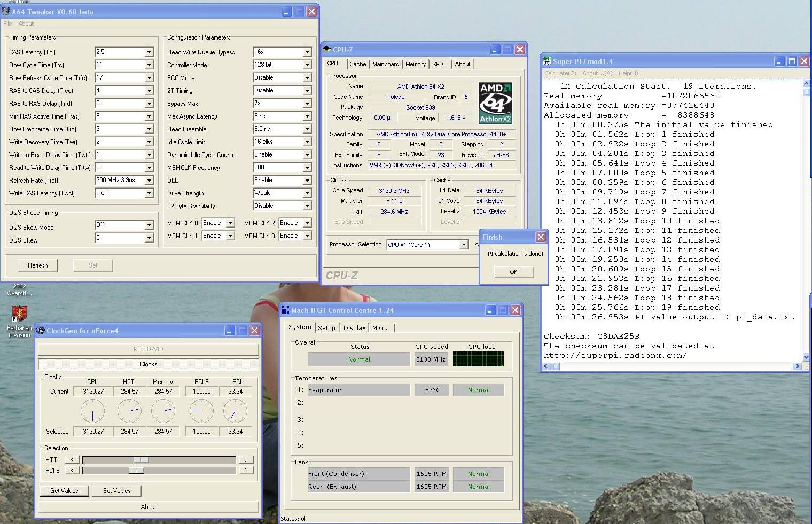Click the Super PI title bar icon
The width and height of the screenshot is (812, 524).
point(547,61)
